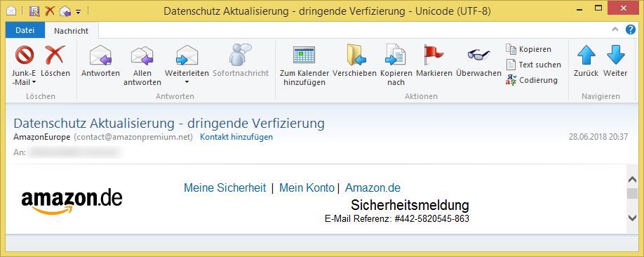Click the scrollbar down arrow in message
This screenshot has width=644, height=257.
(x=632, y=218)
